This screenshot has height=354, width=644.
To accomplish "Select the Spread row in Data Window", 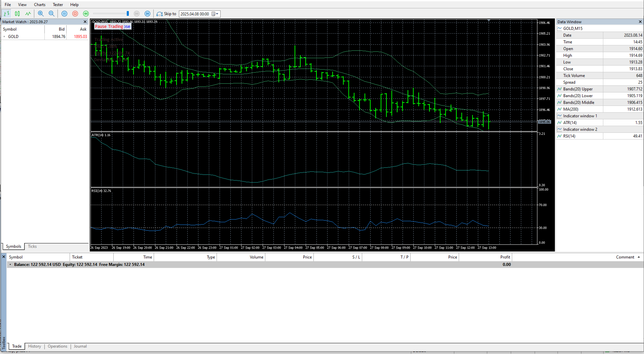I will pyautogui.click(x=600, y=82).
